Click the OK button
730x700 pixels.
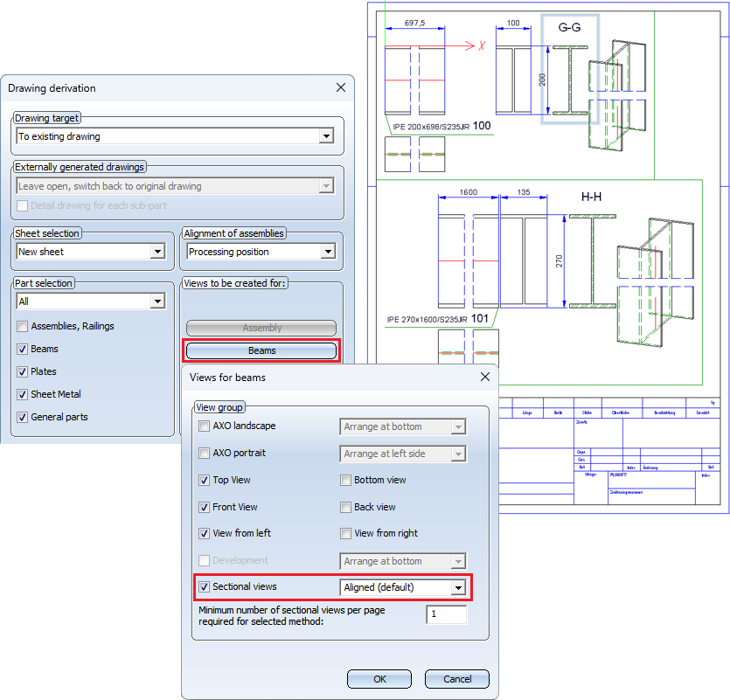pyautogui.click(x=379, y=679)
